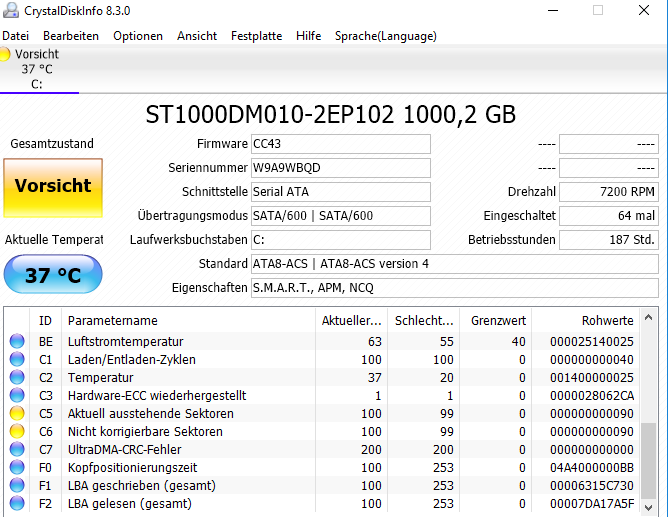Click blue status orb for F2 LBA gelesen
This screenshot has height=517, width=668.
[x=17, y=503]
